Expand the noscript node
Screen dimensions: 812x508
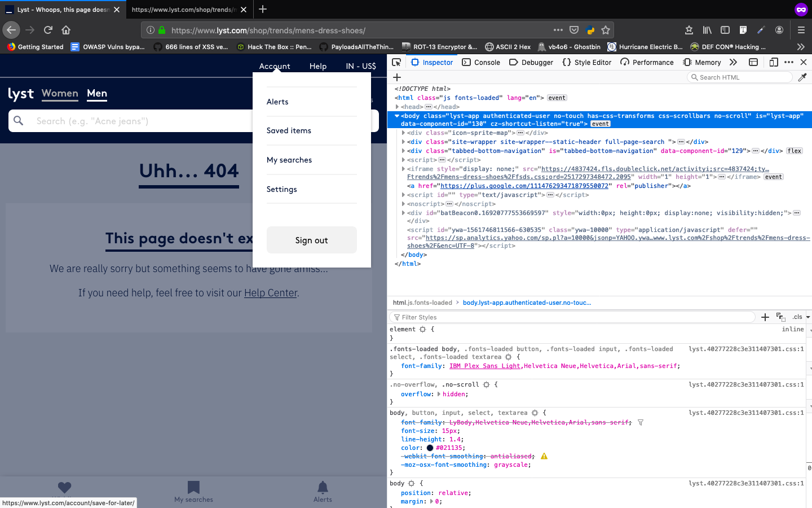pos(403,204)
